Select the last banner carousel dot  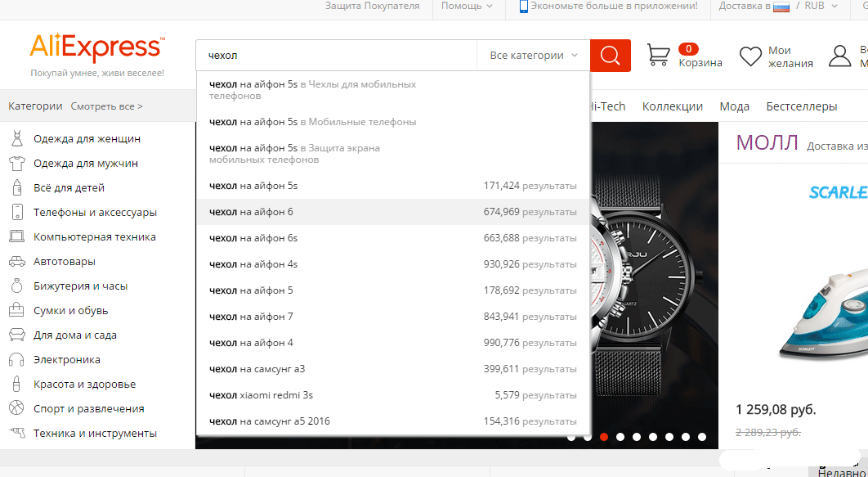coord(702,437)
